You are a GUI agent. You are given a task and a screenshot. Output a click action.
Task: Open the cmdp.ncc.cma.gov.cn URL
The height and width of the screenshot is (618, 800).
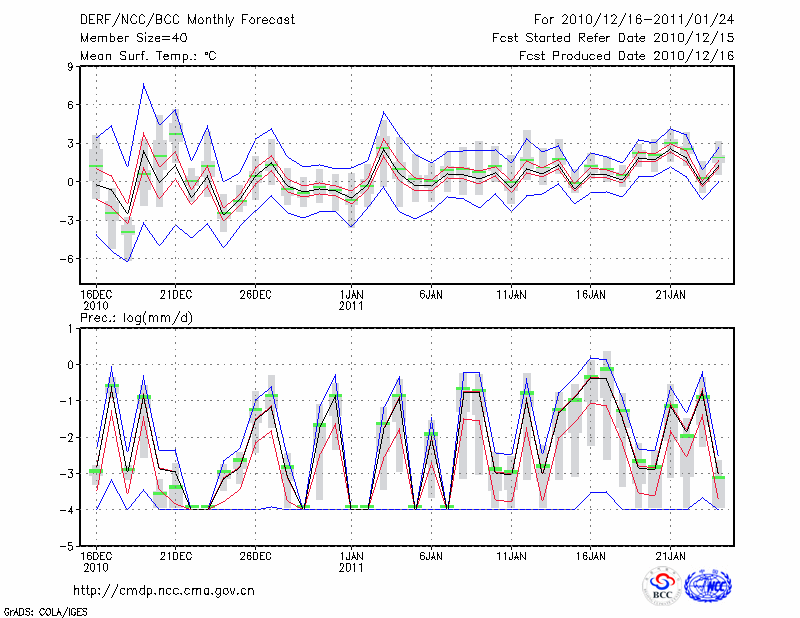[164, 590]
